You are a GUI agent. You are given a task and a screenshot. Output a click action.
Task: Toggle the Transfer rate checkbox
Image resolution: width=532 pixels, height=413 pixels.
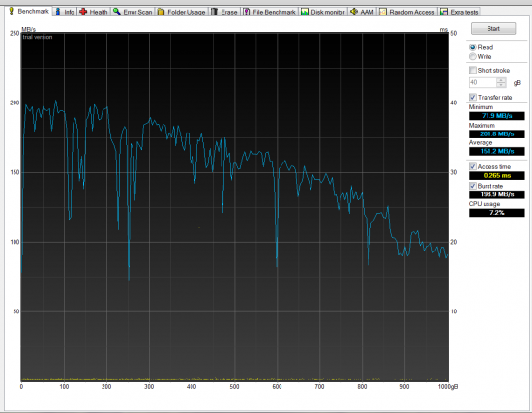[473, 97]
